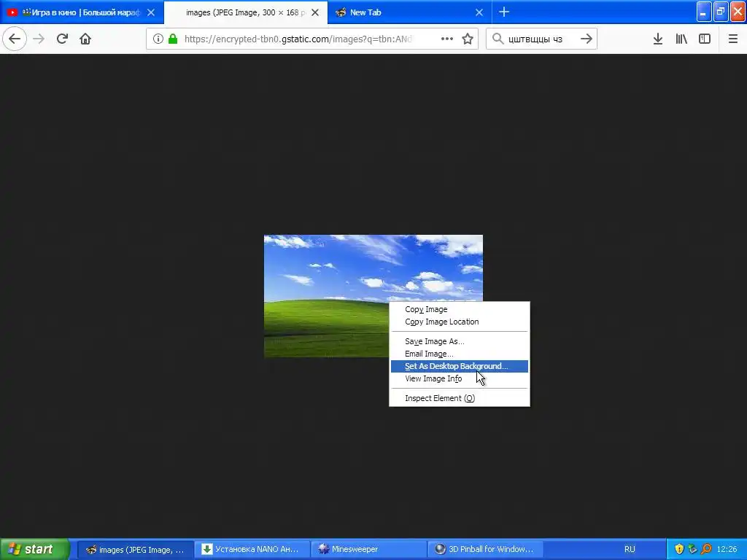Go back with the browser back arrow
Screen dimensions: 747x560
15,39
